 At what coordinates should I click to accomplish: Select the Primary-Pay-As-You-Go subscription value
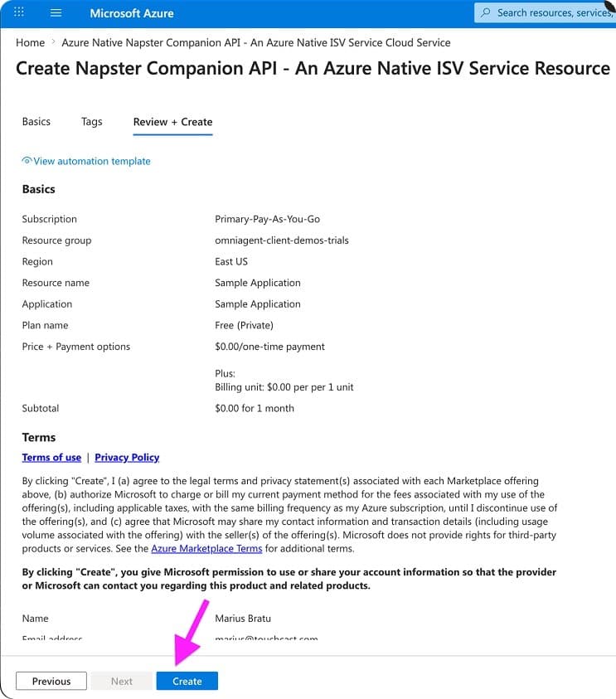(268, 219)
